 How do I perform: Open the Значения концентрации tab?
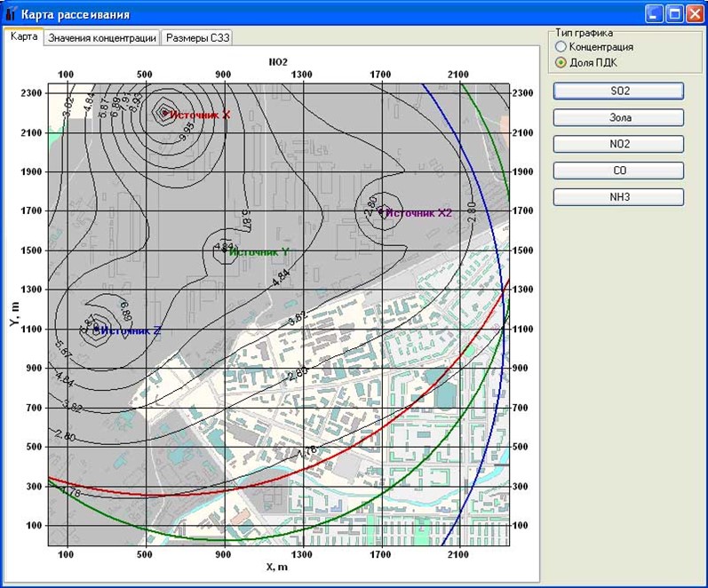tap(102, 38)
